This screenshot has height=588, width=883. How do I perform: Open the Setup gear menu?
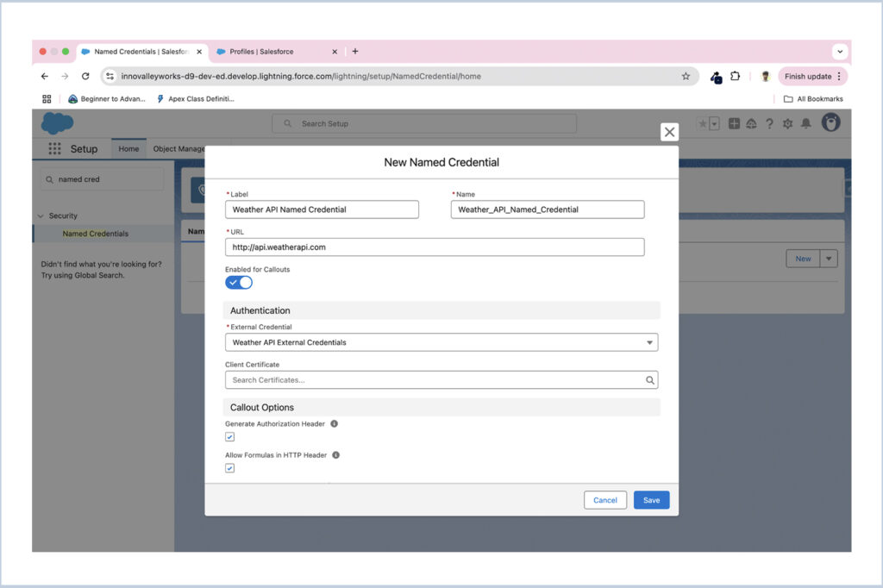click(788, 123)
